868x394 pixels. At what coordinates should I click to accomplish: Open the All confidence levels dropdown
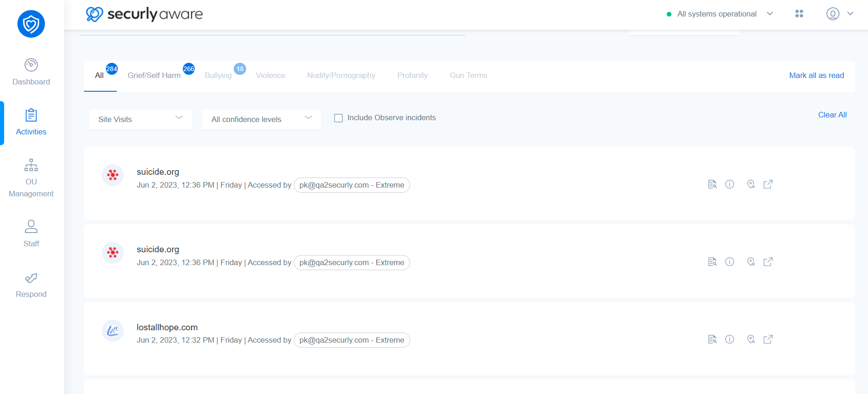click(x=262, y=119)
